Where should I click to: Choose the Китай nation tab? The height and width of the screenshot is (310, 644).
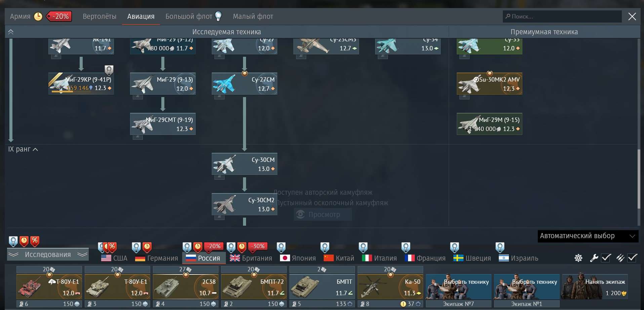click(339, 258)
